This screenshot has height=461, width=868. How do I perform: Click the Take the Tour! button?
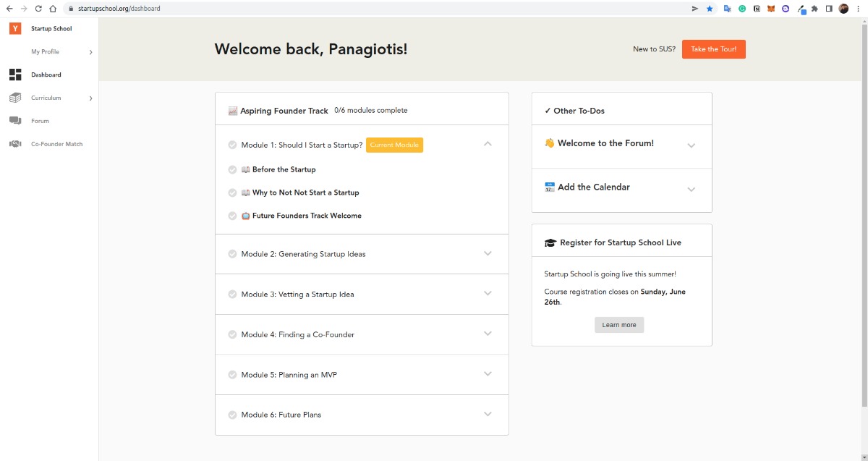point(713,49)
